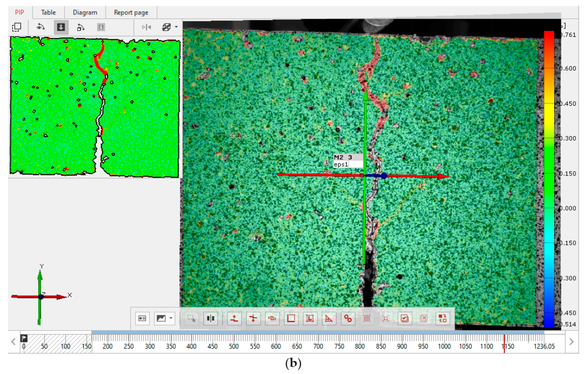Screen dimensions: 588x374
Task: Open the Diagram tab
Action: tap(85, 12)
